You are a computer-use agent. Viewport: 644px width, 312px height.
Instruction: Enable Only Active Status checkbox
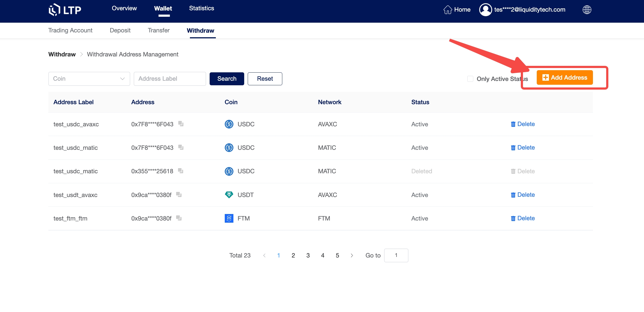(x=470, y=79)
